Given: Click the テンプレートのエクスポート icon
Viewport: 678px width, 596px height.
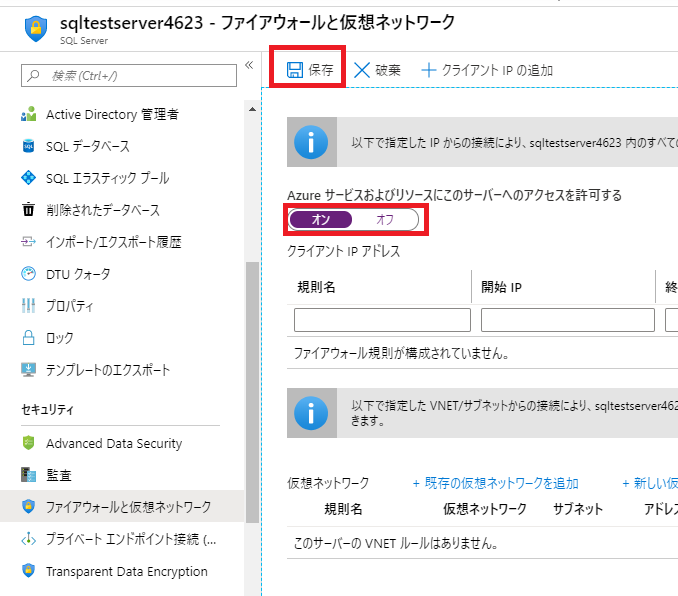Looking at the screenshot, I should coord(29,370).
